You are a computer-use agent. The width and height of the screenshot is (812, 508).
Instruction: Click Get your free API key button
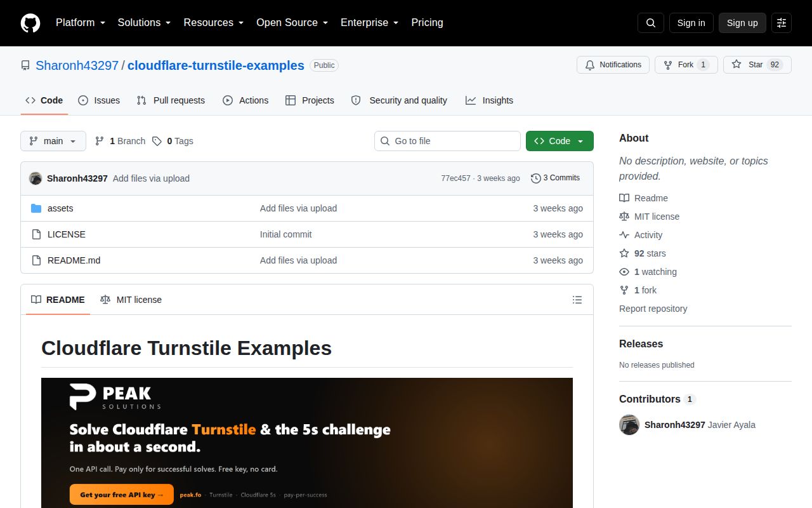click(x=122, y=495)
